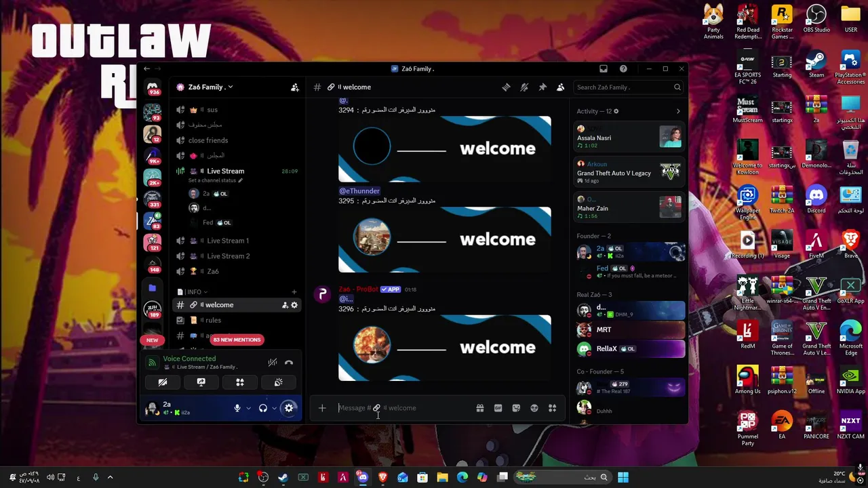Click Set a channel status

coord(215,180)
